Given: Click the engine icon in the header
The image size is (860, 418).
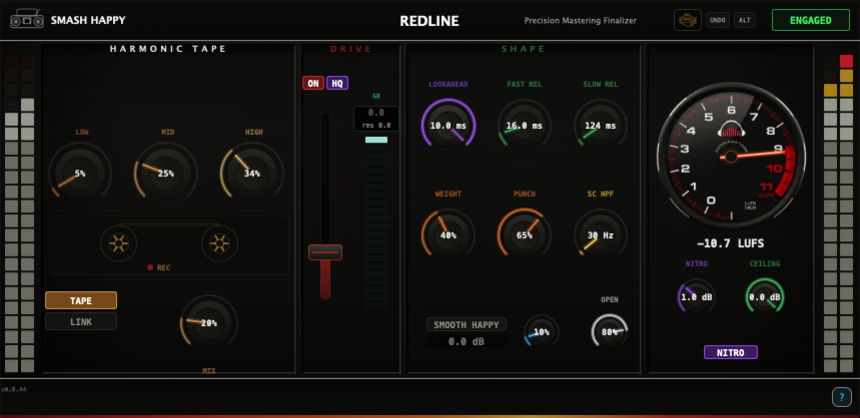Looking at the screenshot, I should coord(687,20).
